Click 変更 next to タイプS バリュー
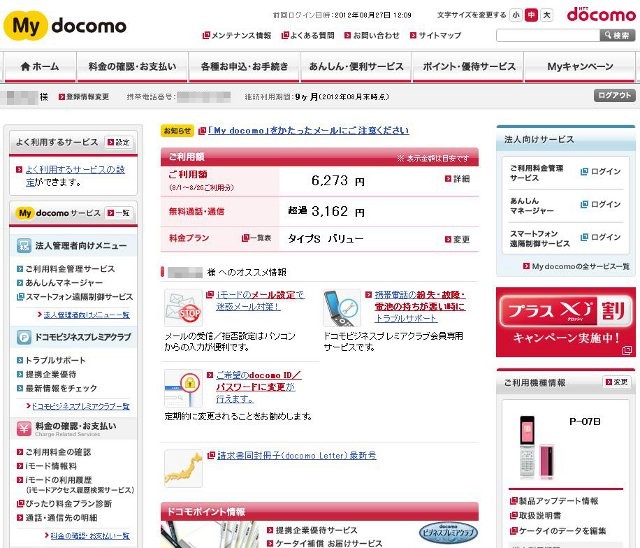Viewport: 640px width, 548px height. (457, 239)
